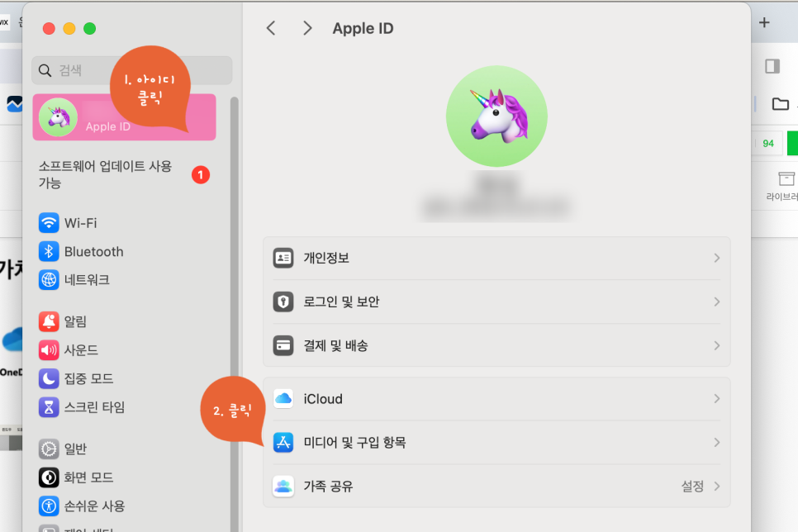Image resolution: width=798 pixels, height=532 pixels.
Task: Click the sidebar vertical scrollbar
Action: (234, 315)
